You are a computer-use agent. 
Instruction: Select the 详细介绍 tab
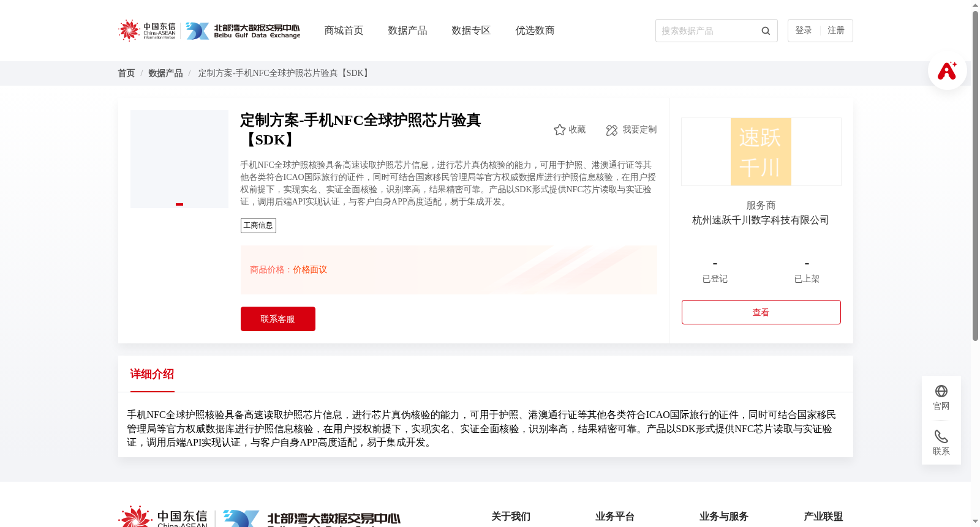coord(152,374)
